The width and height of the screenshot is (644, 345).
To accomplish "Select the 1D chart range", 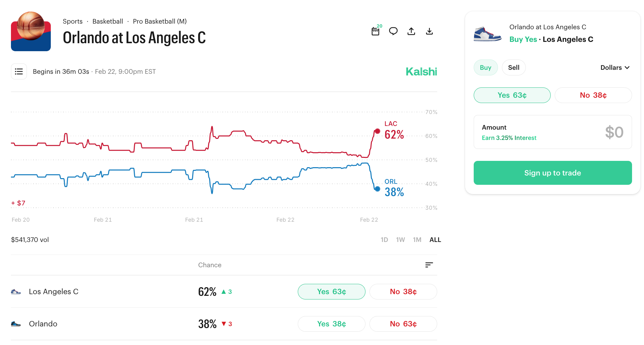I will 384,240.
